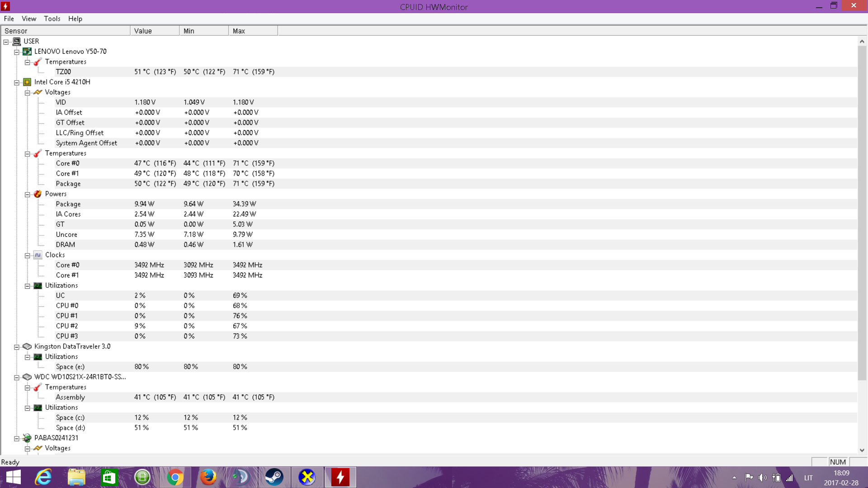
Task: Collapse the Kingston DataTraveler 3.0 node
Action: tap(17, 347)
